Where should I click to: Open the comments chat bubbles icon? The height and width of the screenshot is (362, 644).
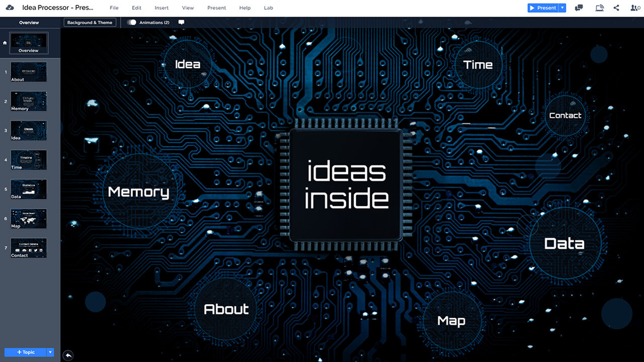(579, 8)
